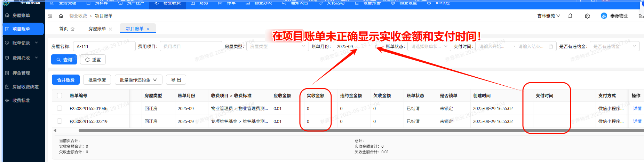Open the notifications bell
The height and width of the screenshot is (162, 644).
570,16
